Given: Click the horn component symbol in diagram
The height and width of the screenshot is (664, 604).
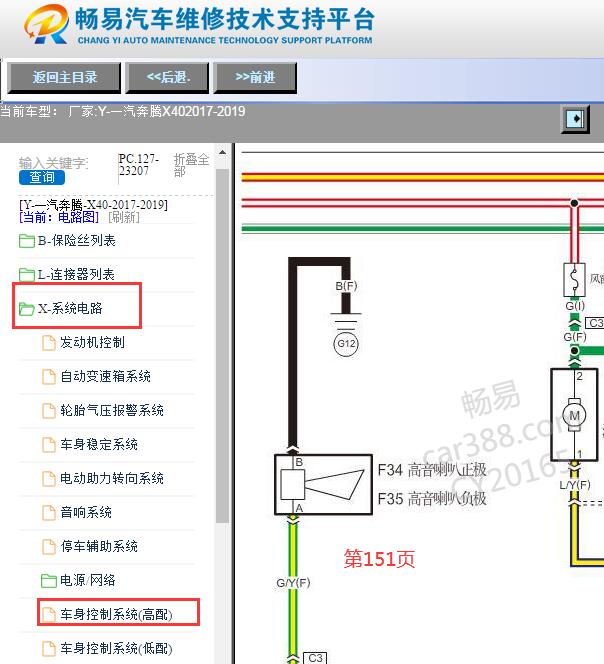Looking at the screenshot, I should click(324, 484).
